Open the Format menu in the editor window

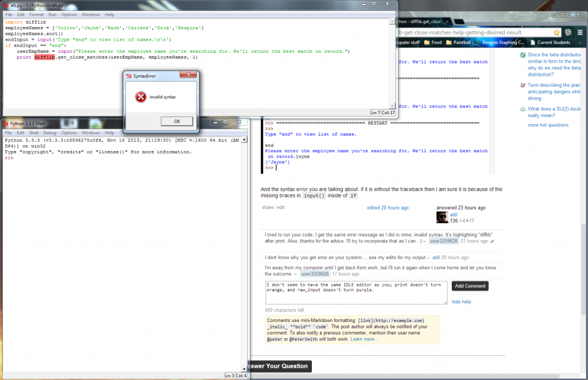pos(36,14)
